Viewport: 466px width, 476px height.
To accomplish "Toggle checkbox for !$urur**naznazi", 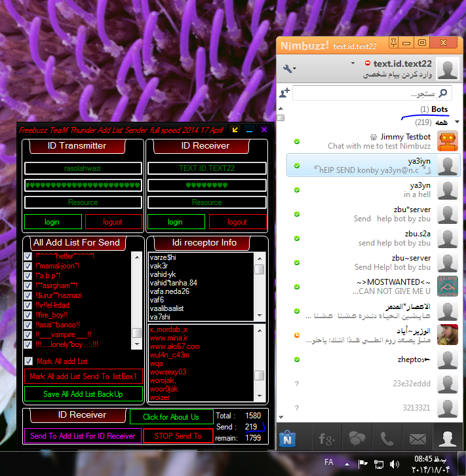I will (x=28, y=295).
